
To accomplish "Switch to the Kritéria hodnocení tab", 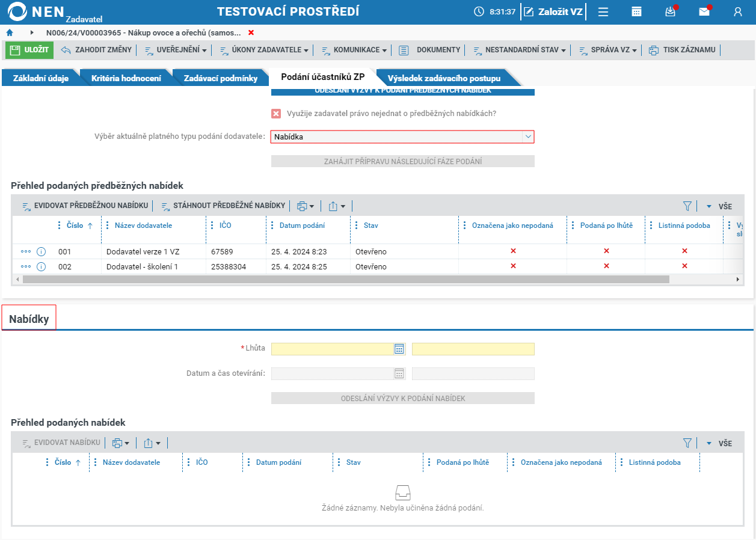I will [x=126, y=78].
